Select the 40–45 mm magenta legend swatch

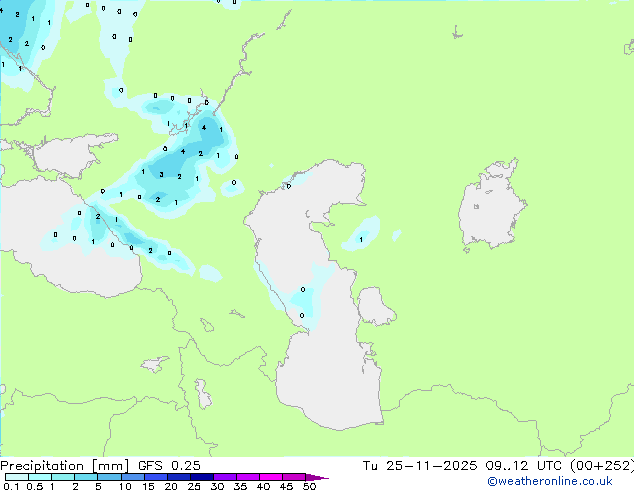click(271, 477)
